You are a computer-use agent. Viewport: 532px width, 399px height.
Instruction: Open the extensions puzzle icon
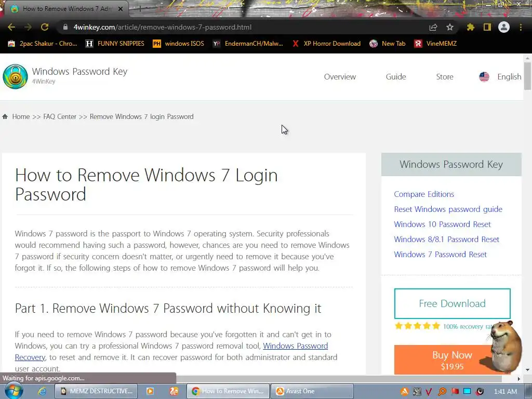pos(471,27)
